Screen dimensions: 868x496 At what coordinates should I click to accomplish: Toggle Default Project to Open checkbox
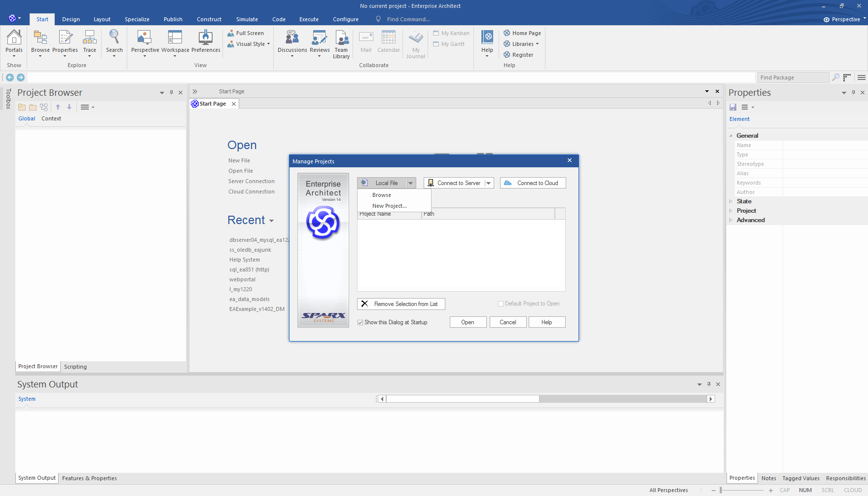click(x=501, y=304)
